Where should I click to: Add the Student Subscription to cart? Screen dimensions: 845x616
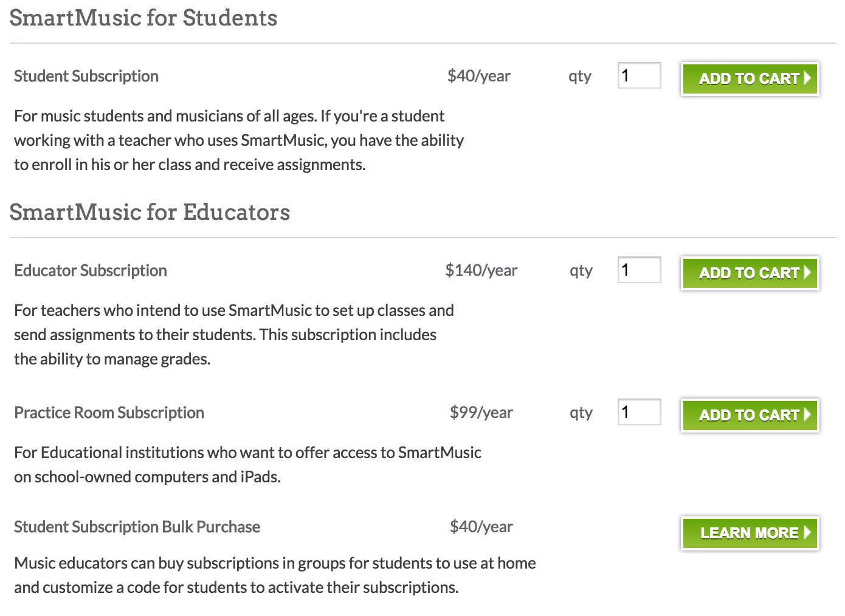pos(749,79)
